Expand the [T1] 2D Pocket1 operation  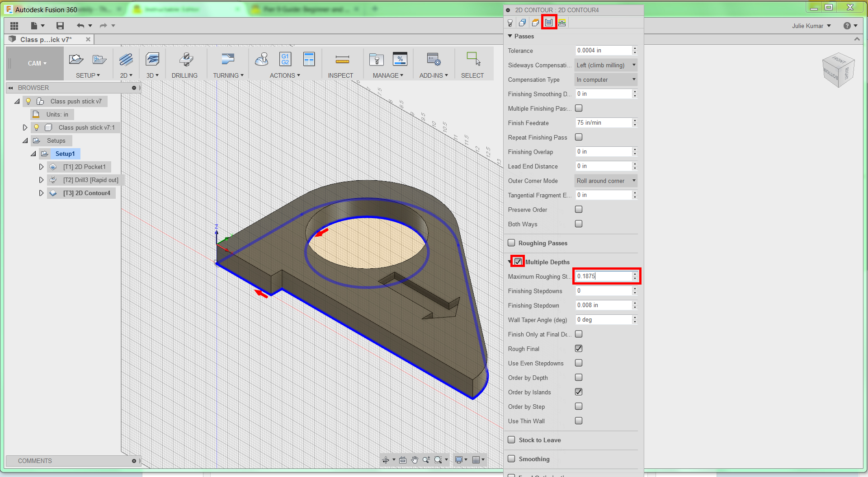coord(41,167)
